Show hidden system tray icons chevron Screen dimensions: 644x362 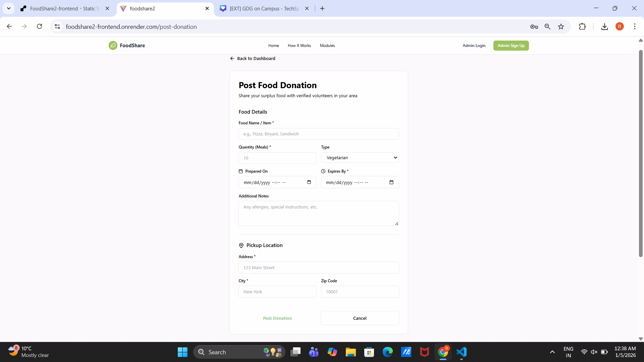(552, 352)
